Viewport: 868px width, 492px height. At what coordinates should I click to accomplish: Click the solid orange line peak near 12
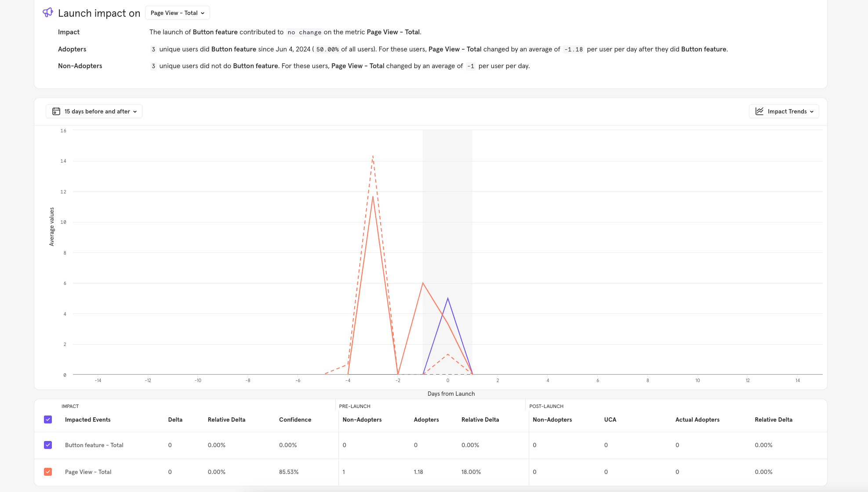tap(373, 197)
